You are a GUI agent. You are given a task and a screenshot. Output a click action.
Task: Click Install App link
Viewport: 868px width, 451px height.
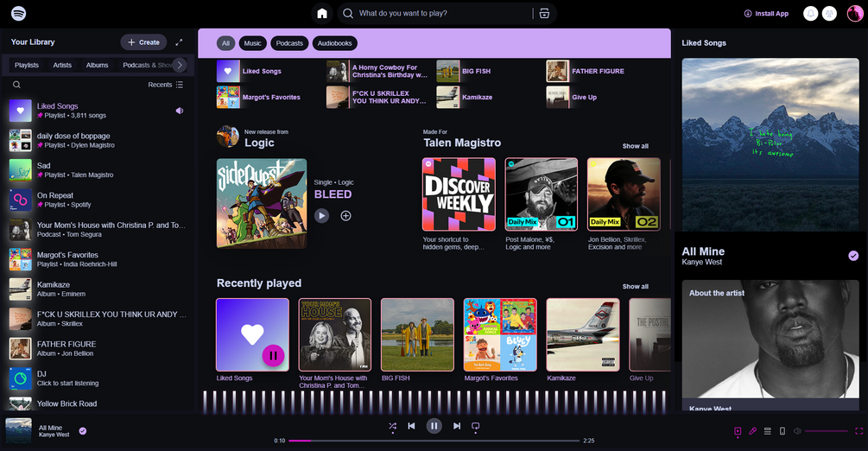coord(766,13)
